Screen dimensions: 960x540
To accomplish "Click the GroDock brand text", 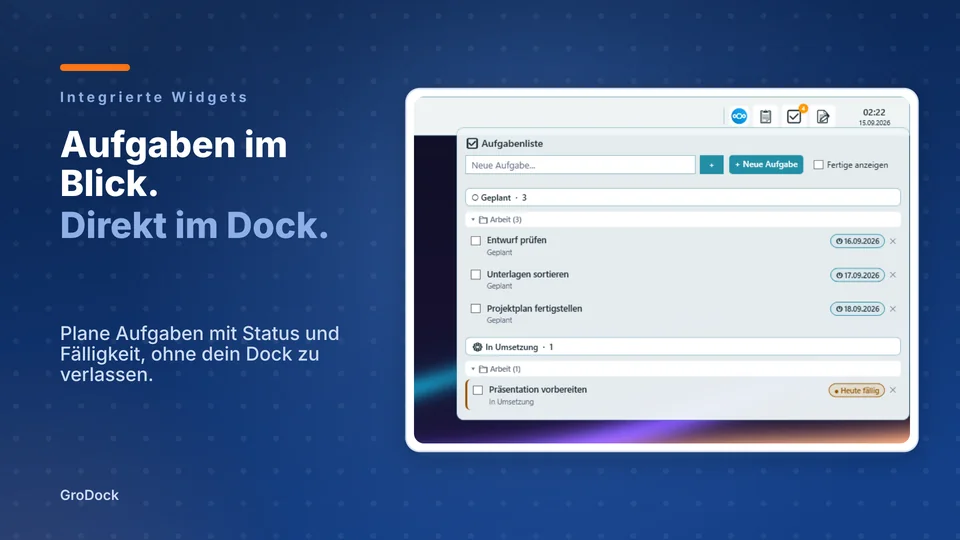I will tap(89, 495).
